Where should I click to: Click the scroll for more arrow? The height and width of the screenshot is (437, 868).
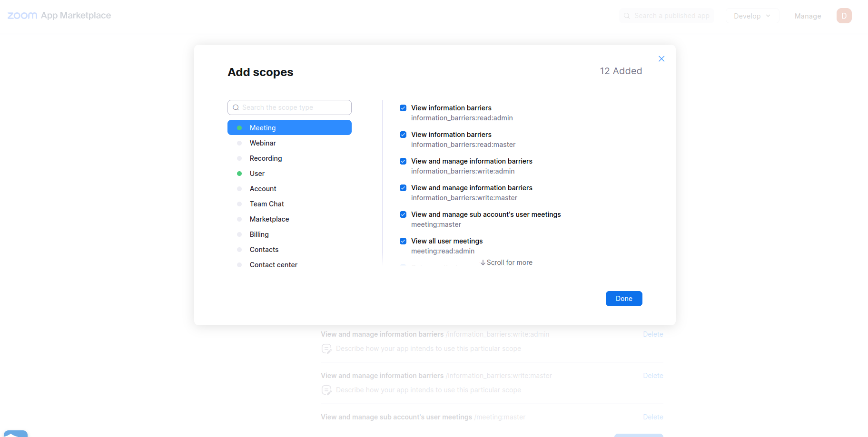[483, 262]
